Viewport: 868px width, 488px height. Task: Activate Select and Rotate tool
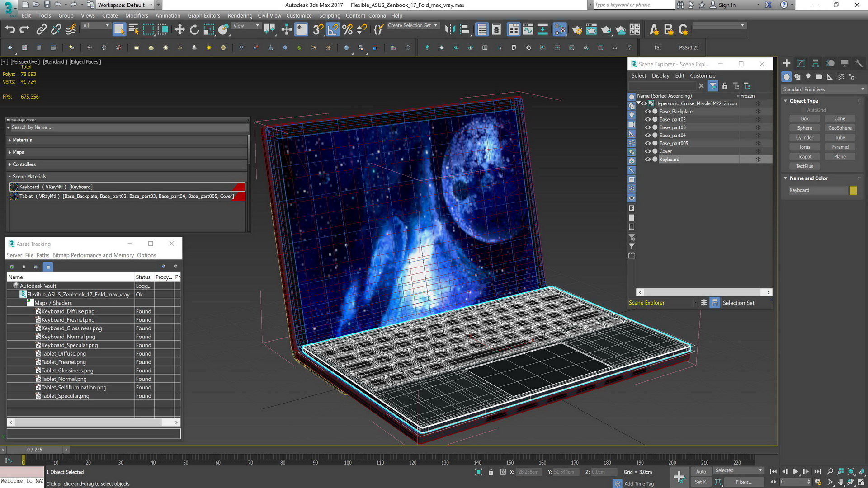pos(194,30)
